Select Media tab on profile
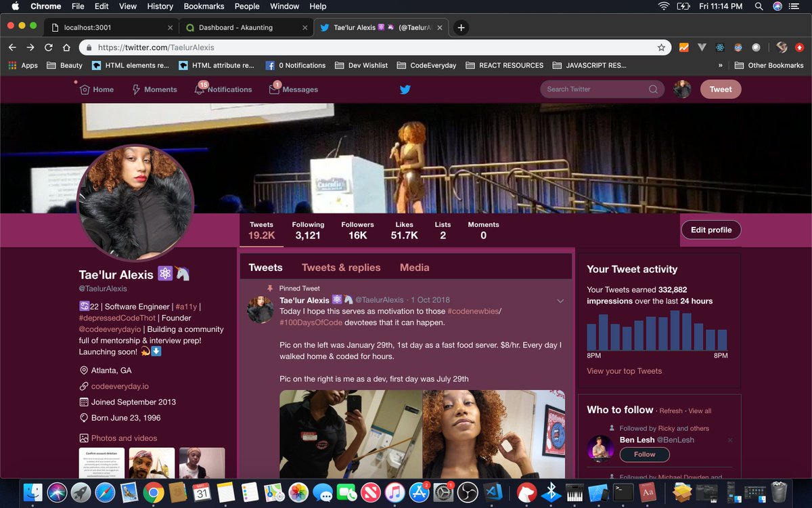 coord(415,268)
